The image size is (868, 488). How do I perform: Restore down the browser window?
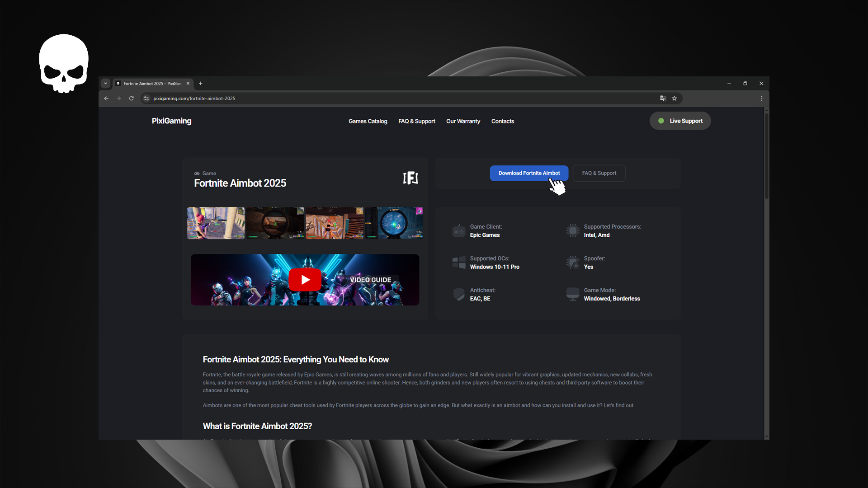(745, 84)
